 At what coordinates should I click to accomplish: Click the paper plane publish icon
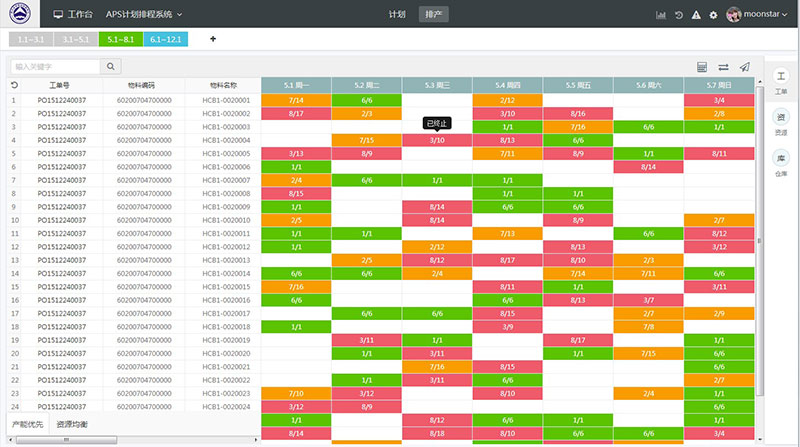744,67
